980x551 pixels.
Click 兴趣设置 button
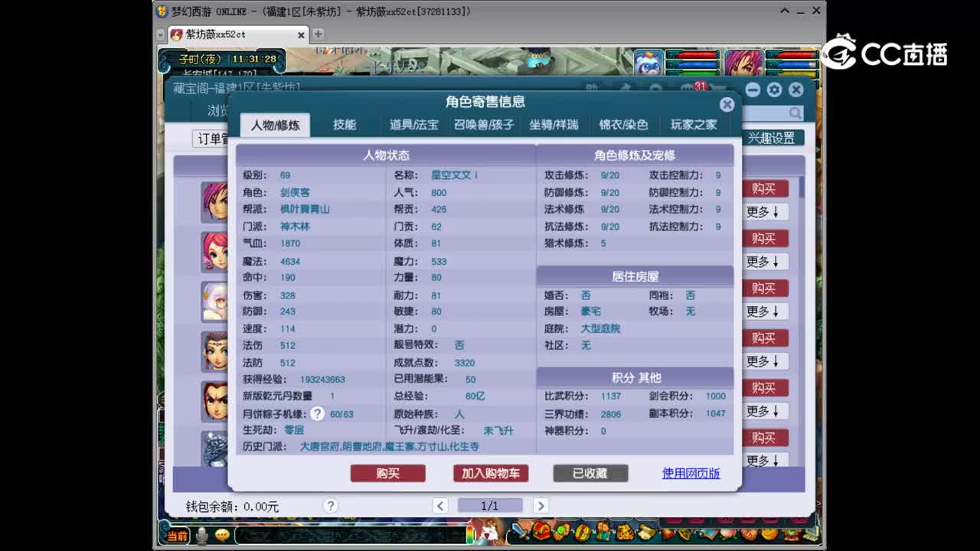(x=772, y=139)
